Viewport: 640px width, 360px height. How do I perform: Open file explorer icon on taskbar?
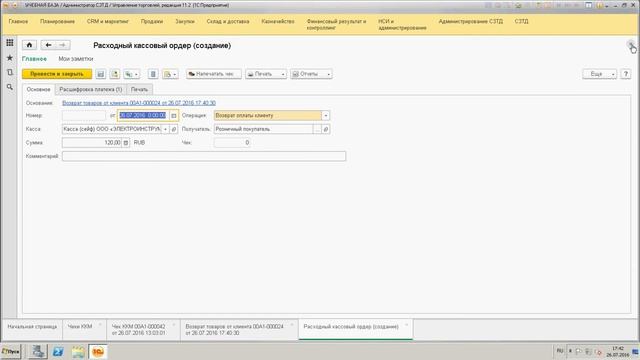(78, 351)
